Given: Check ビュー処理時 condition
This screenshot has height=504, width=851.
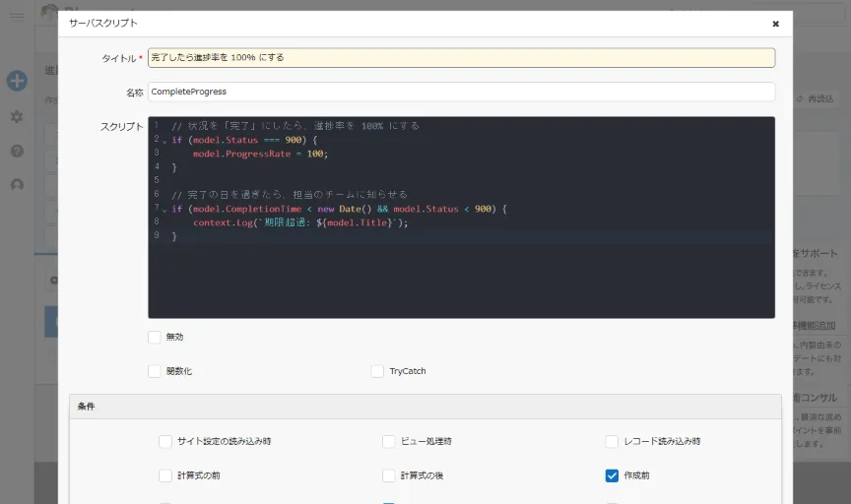Looking at the screenshot, I should (x=389, y=441).
